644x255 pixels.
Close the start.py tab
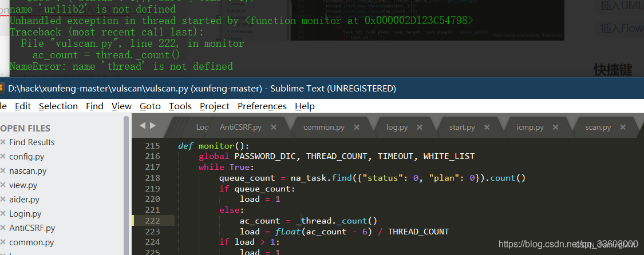pos(488,127)
